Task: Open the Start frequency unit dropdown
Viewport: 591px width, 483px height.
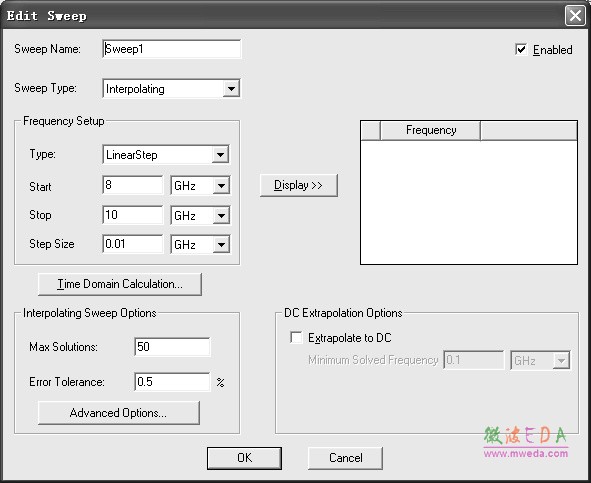Action: [x=221, y=186]
